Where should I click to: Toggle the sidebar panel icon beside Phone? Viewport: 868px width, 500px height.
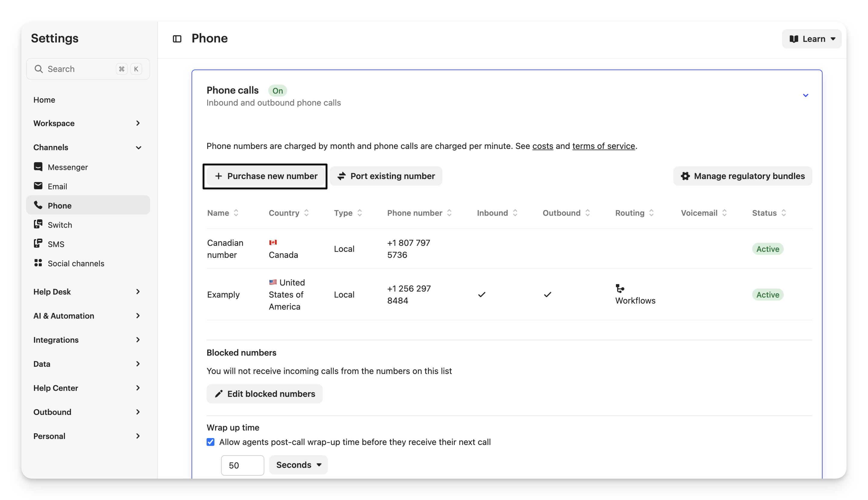pyautogui.click(x=177, y=39)
